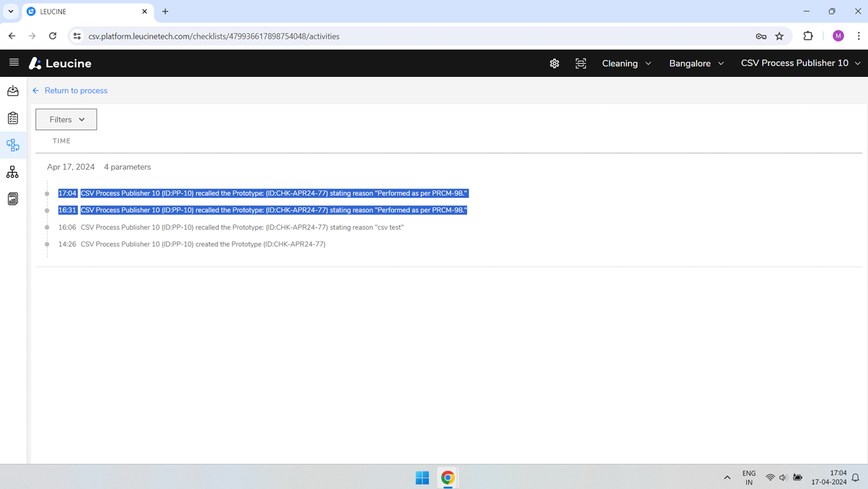Open the Chrome three-dot menu
Image resolution: width=868 pixels, height=489 pixels.
tap(858, 36)
